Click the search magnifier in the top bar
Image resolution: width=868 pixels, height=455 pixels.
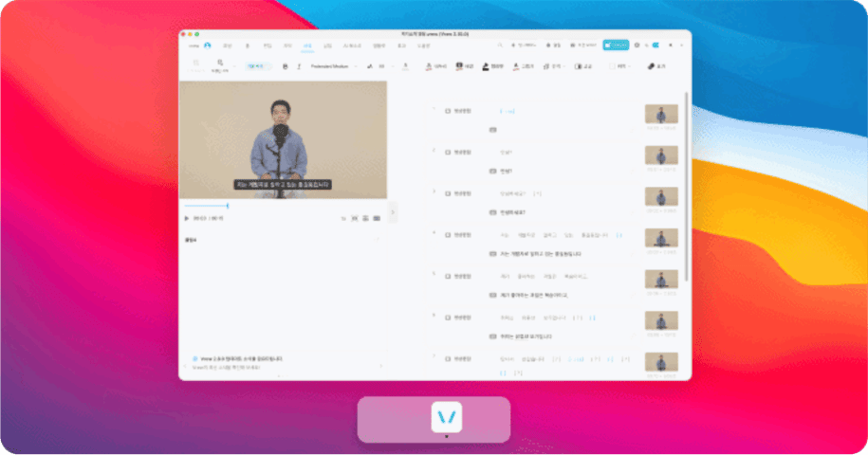point(500,45)
